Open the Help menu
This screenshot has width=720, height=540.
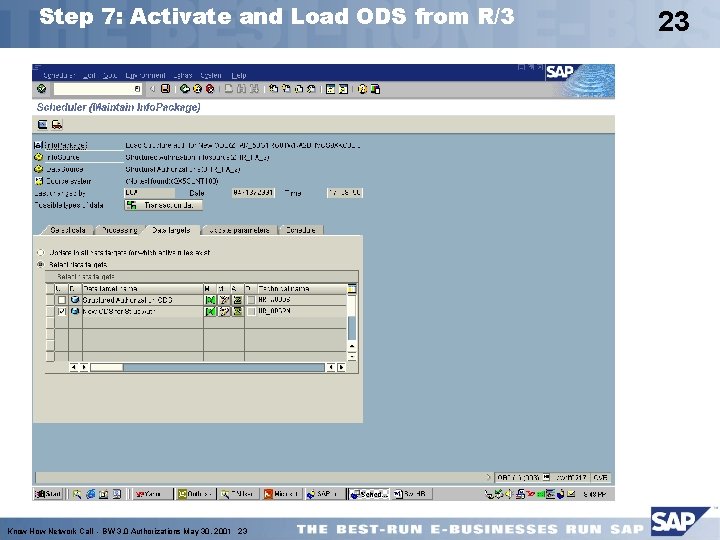[239, 75]
